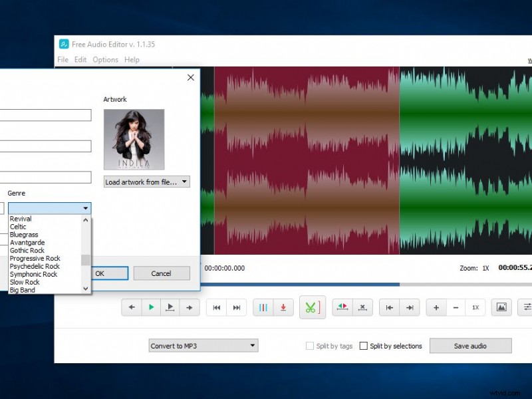Open the Options menu
532x399 pixels.
click(105, 60)
